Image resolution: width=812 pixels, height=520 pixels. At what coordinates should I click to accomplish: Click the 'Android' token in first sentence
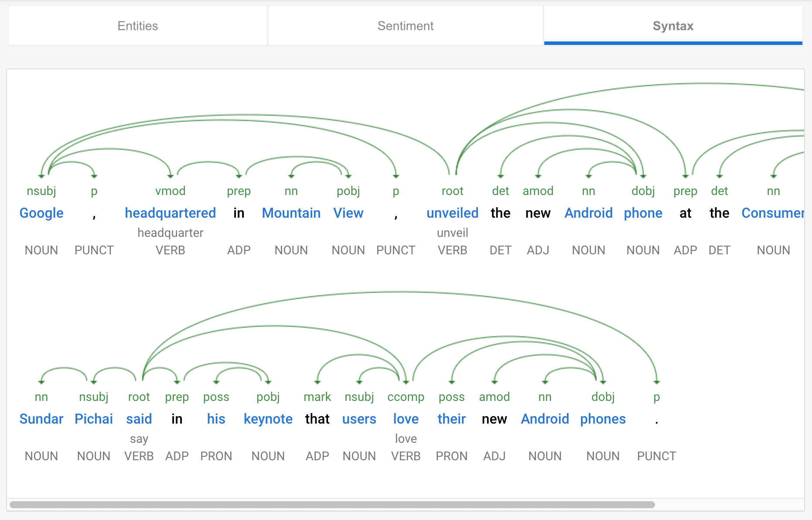[x=588, y=213]
